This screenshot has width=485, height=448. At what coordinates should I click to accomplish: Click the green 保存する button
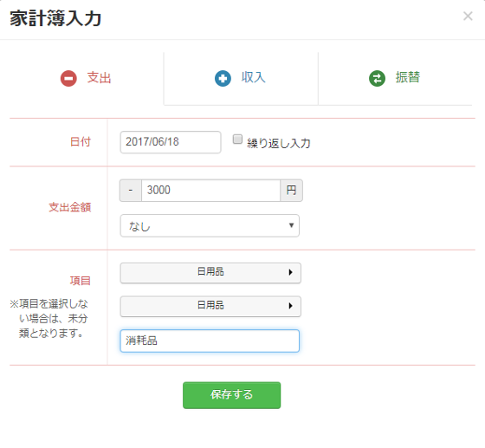point(232,395)
